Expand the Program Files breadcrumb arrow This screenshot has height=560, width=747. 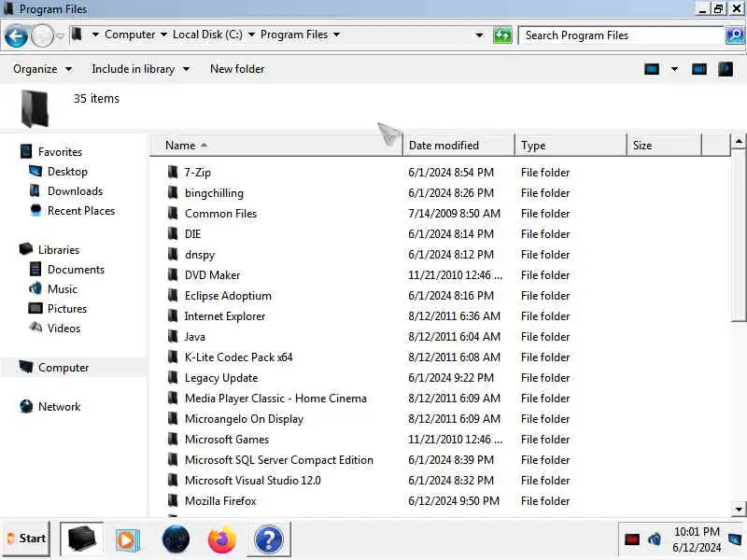pos(336,35)
